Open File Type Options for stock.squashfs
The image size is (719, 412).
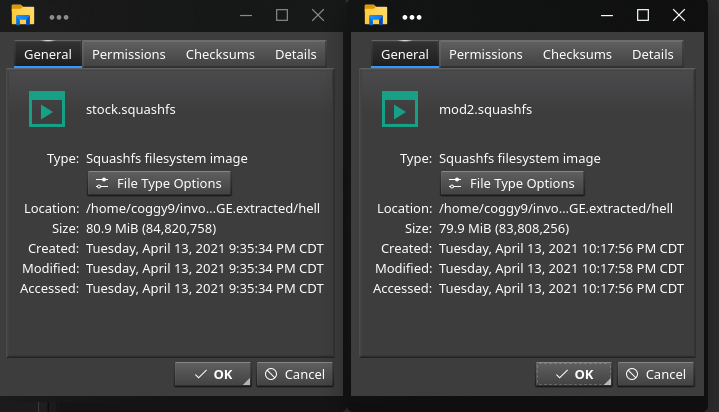[160, 183]
